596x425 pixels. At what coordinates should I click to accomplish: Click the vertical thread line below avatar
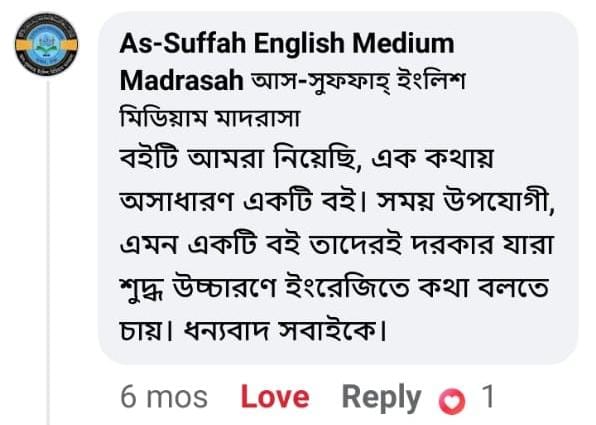pos(48,252)
